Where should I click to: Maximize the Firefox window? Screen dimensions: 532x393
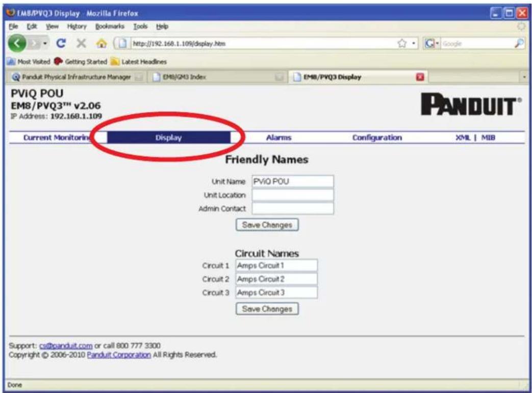click(509, 13)
